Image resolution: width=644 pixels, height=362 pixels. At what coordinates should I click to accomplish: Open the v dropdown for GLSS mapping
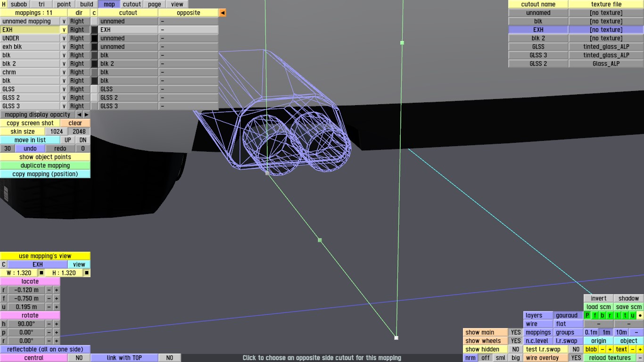point(64,89)
